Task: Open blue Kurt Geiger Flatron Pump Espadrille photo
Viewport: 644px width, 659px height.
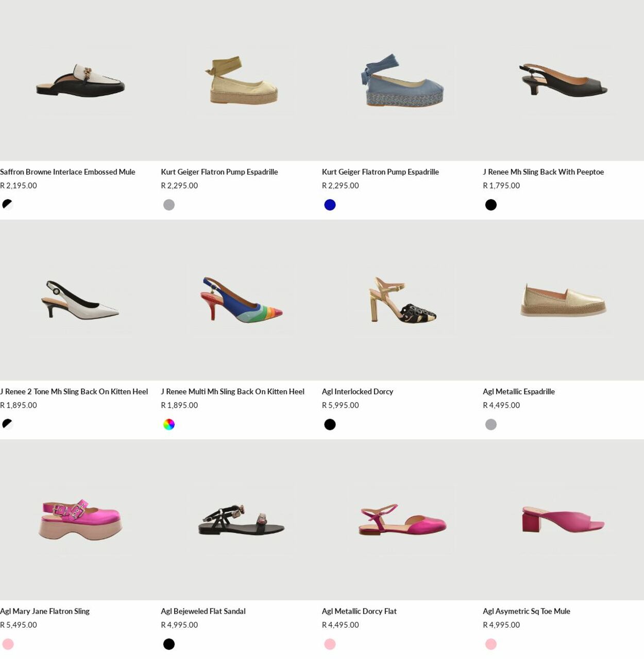Action: [402, 80]
